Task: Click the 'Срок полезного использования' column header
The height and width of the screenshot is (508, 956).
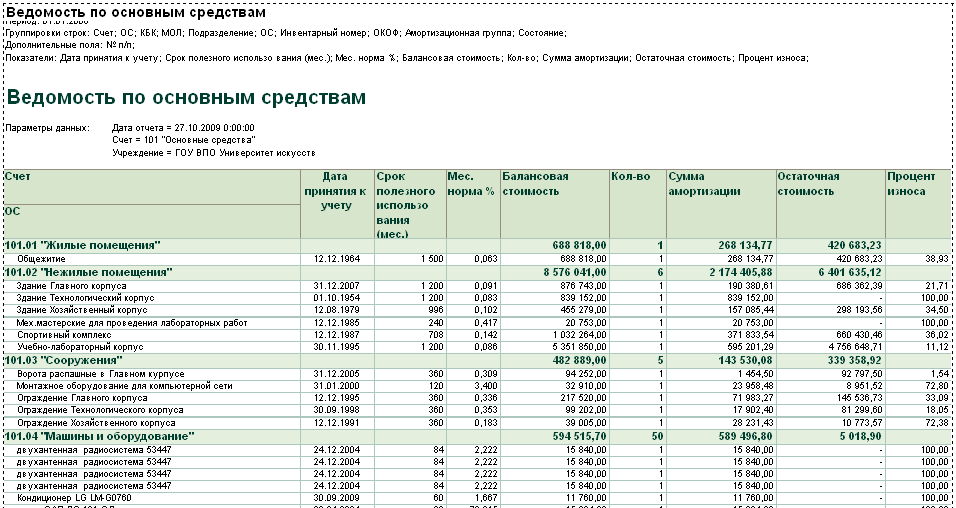Action: click(x=410, y=204)
